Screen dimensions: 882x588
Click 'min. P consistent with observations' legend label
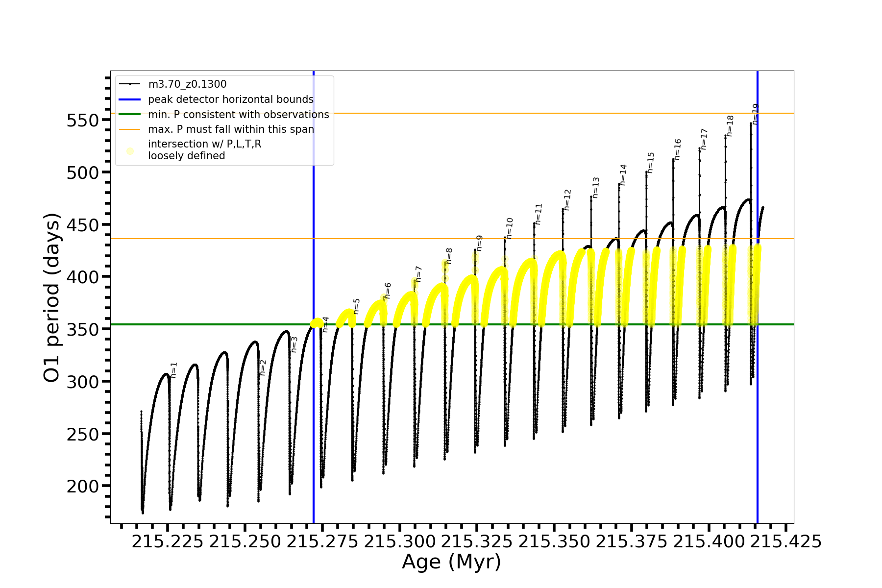[x=238, y=115]
